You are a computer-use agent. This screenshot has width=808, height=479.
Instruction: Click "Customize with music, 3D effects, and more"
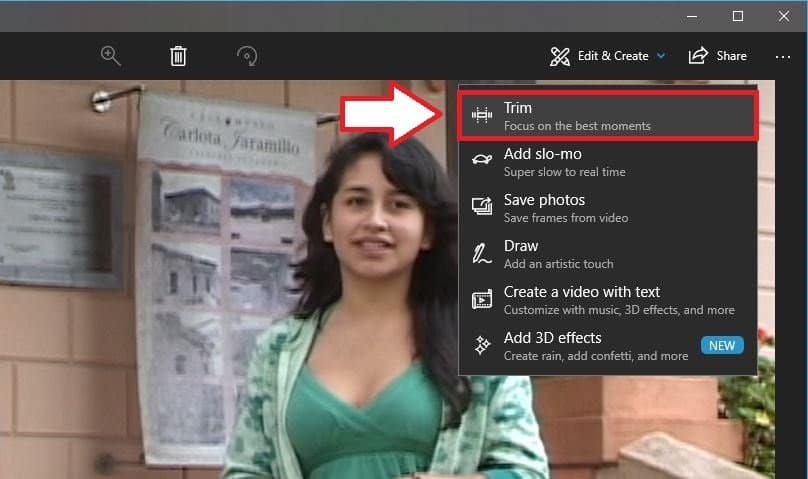(619, 310)
